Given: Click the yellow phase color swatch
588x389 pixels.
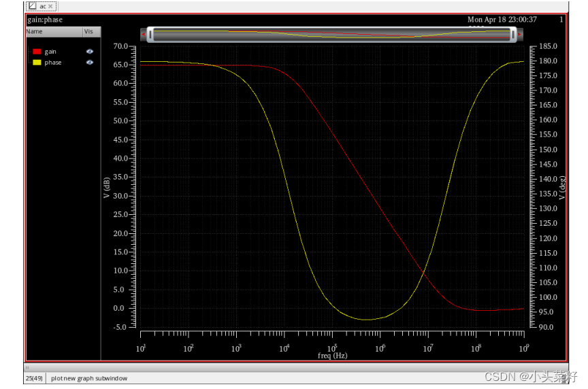Looking at the screenshot, I should tap(37, 62).
